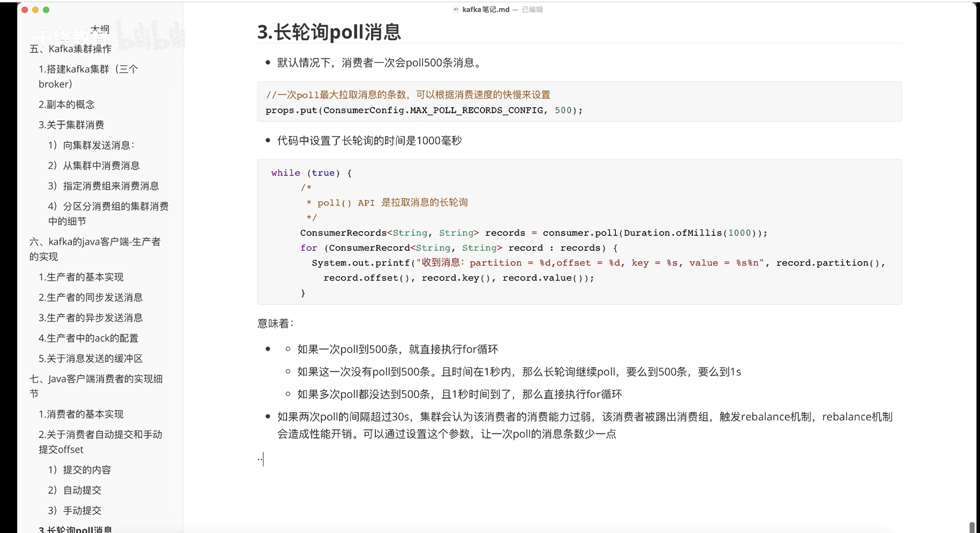This screenshot has height=533, width=980.
Task: Select outline item 2）自动提交
Action: [74, 490]
